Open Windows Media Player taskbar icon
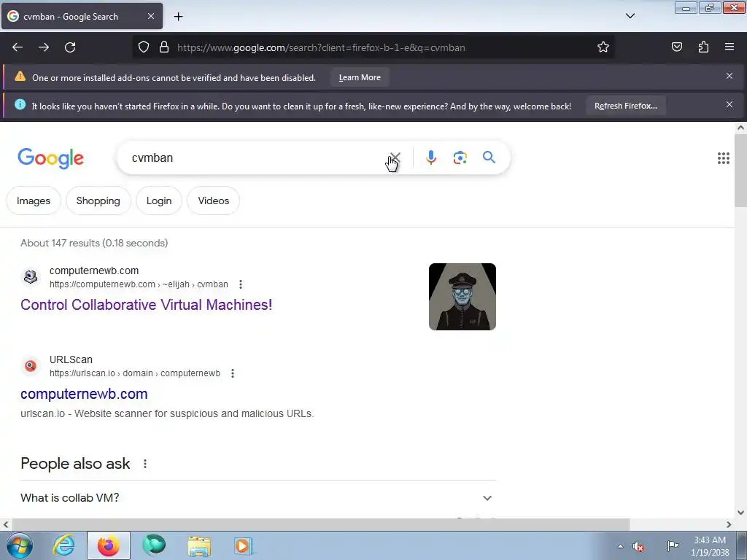The width and height of the screenshot is (747, 560). point(244,545)
